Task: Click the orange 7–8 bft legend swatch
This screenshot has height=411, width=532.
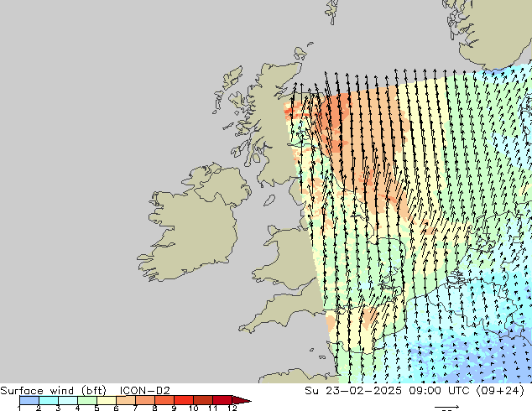Action: [x=145, y=400]
